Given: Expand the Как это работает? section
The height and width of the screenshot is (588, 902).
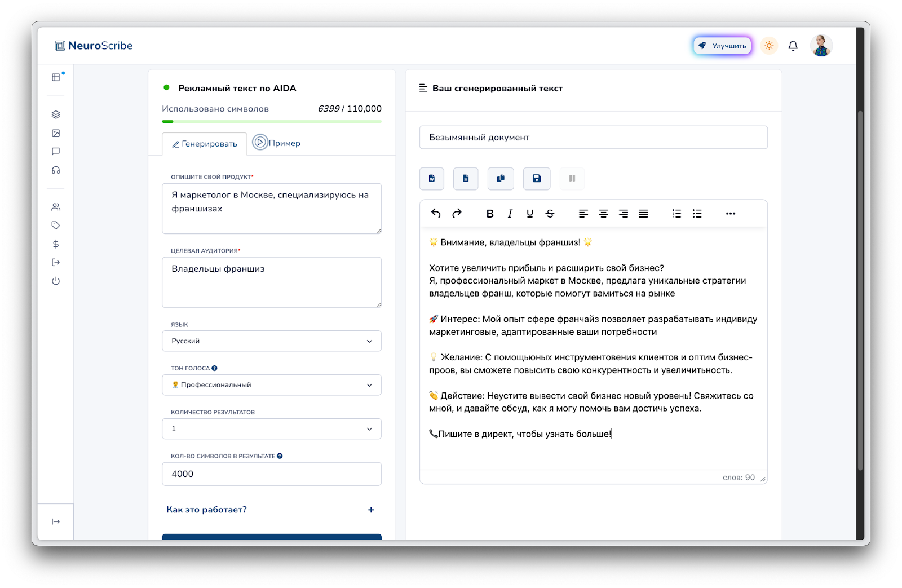Looking at the screenshot, I should coord(271,510).
